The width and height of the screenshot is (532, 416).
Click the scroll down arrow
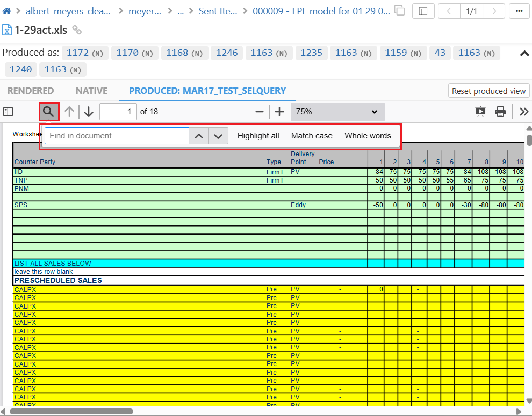[x=529, y=401]
